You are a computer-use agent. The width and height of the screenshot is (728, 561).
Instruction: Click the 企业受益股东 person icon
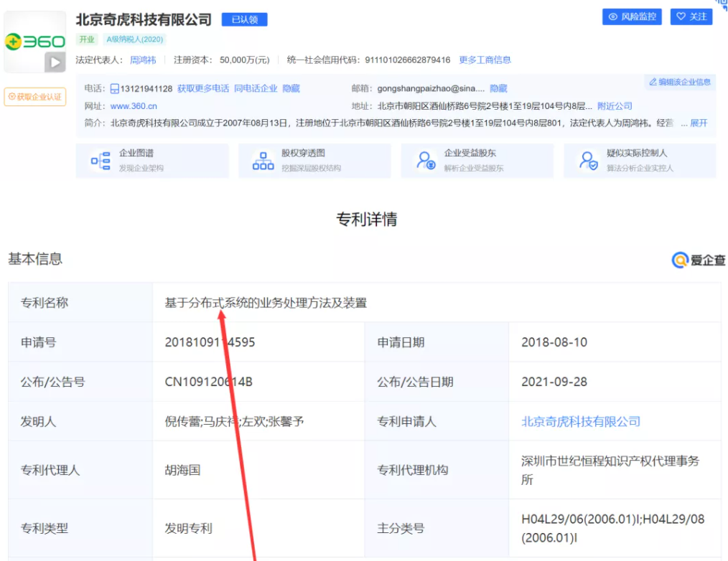click(426, 161)
